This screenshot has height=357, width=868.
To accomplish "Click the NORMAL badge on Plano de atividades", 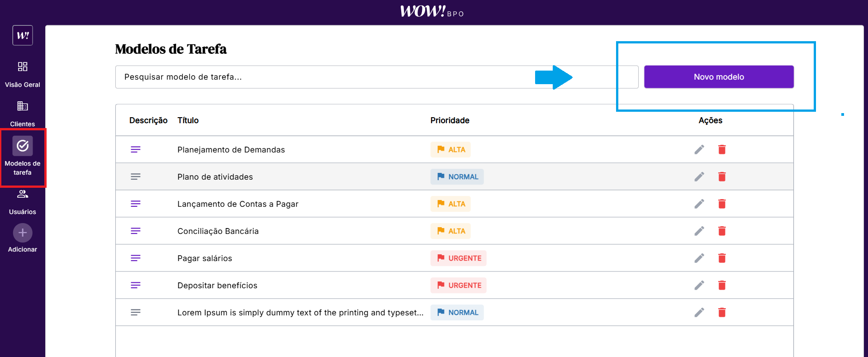I will point(457,177).
